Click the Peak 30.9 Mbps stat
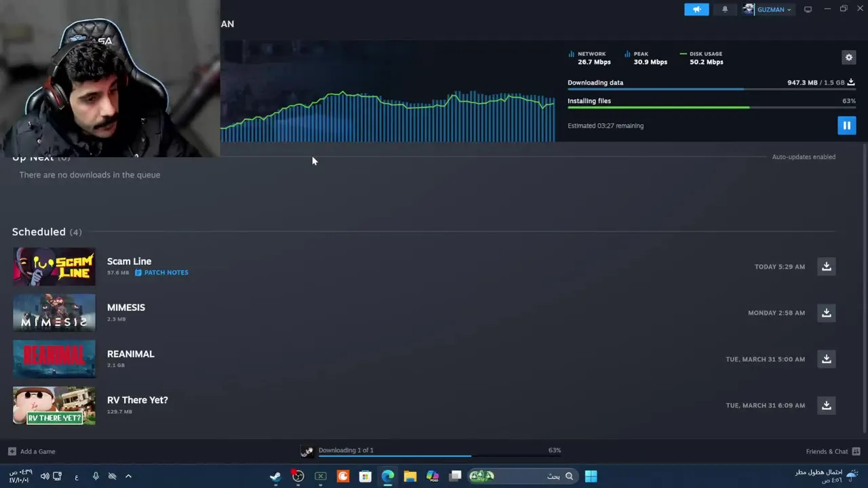Image resolution: width=868 pixels, height=488 pixels. tap(646, 58)
